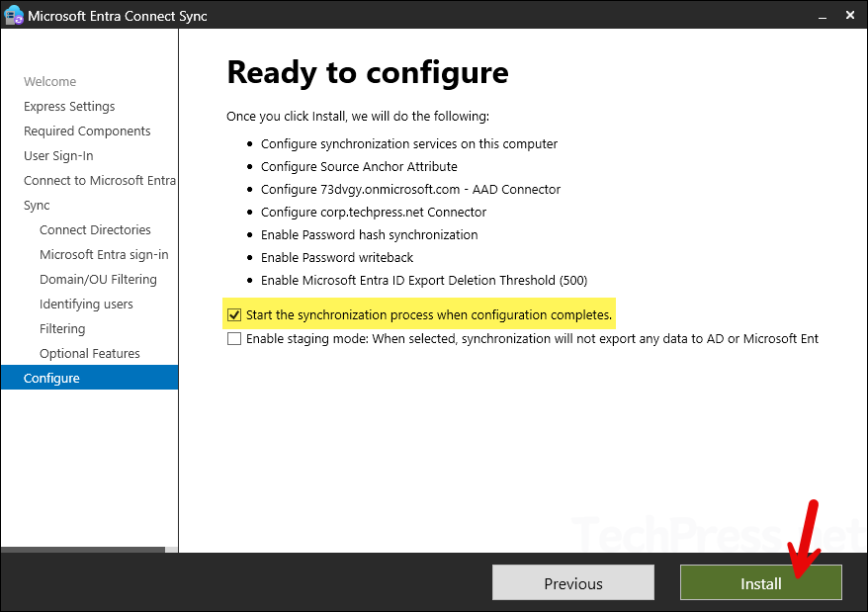Open Connect to Microsoft Entra step
This screenshot has width=868, height=612.
click(100, 181)
